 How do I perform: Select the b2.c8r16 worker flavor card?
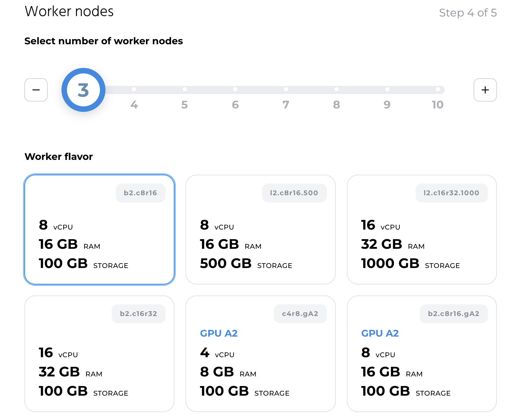click(x=99, y=230)
